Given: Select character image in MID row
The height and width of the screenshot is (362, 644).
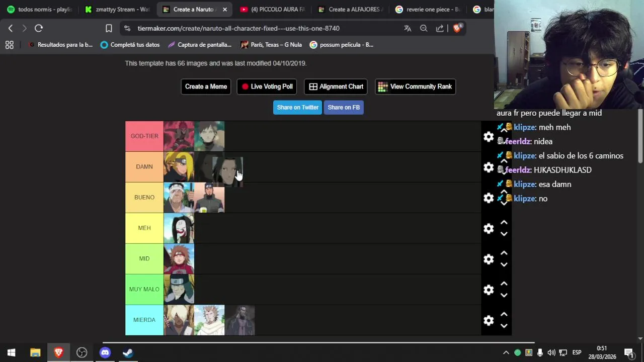Looking at the screenshot, I should click(x=179, y=259).
